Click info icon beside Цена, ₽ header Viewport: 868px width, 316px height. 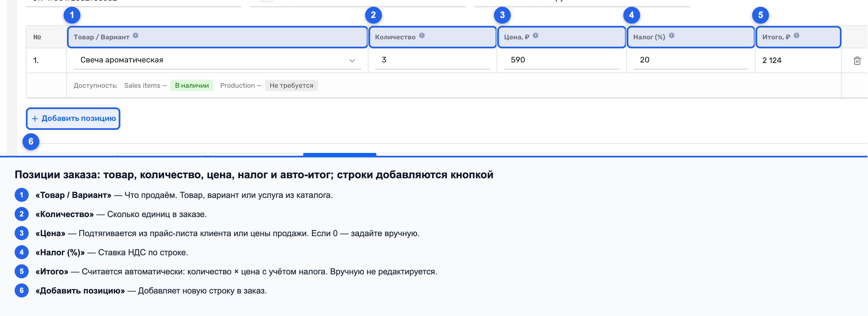click(x=536, y=35)
